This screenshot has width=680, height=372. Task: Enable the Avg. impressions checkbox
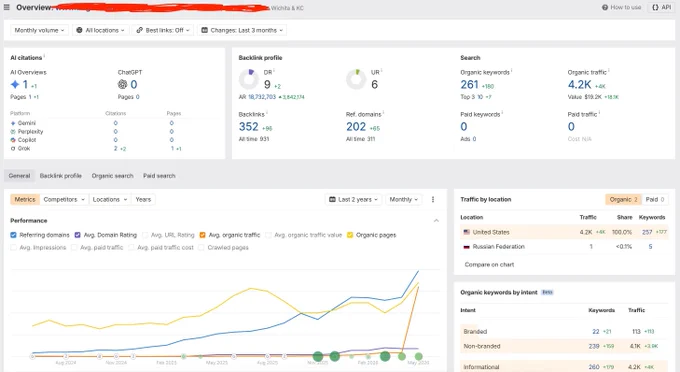pos(13,248)
